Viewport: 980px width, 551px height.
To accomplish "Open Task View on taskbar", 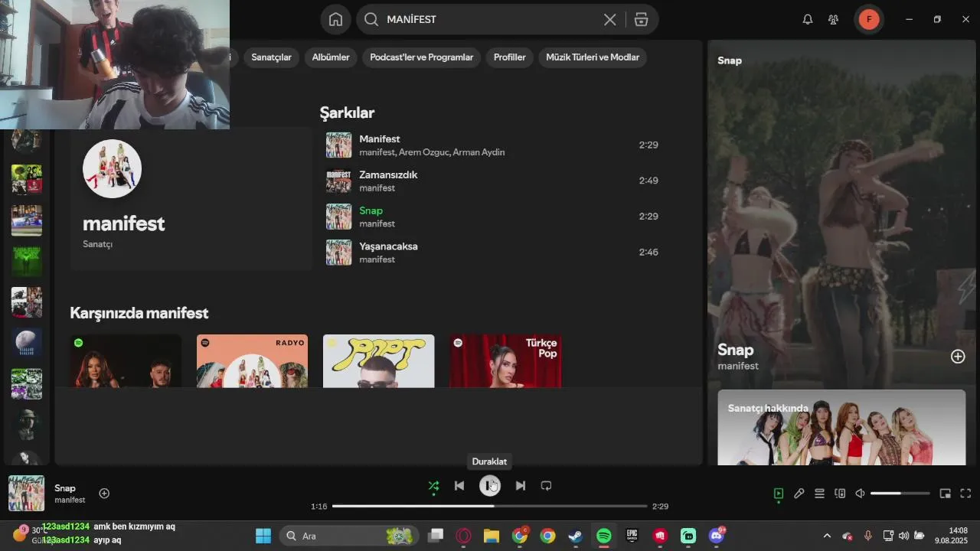I will pyautogui.click(x=436, y=536).
